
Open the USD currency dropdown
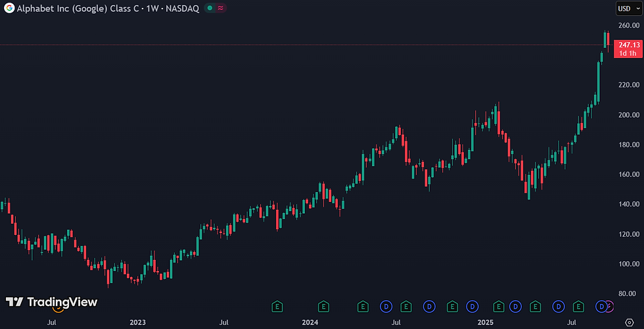[628, 8]
